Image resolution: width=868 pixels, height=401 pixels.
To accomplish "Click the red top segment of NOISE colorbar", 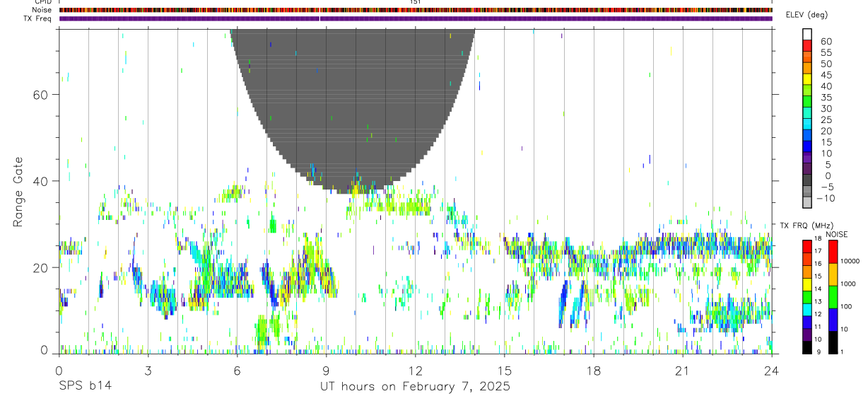I will coord(832,252).
